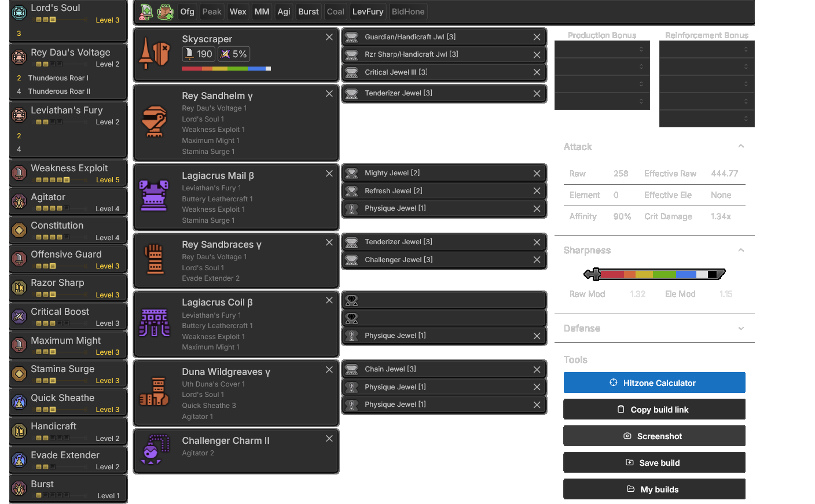The height and width of the screenshot is (504, 815).
Task: Click the Constitution skill icon
Action: click(x=19, y=230)
